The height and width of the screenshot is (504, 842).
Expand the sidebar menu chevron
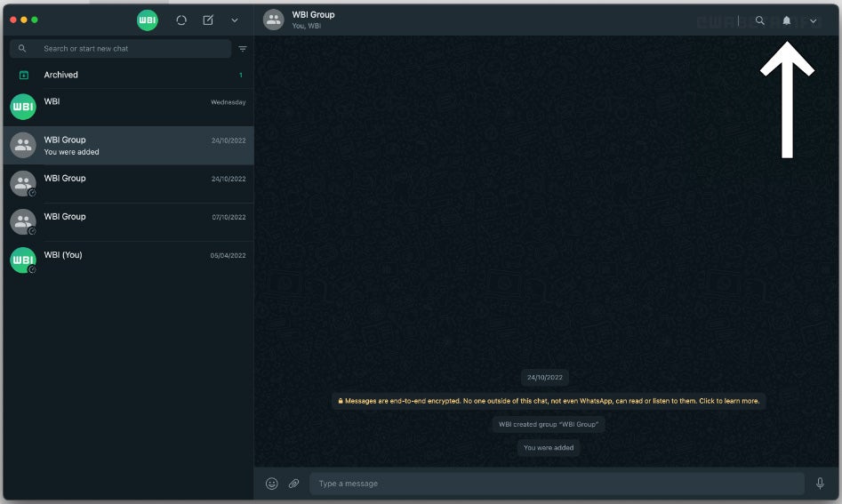(x=235, y=20)
